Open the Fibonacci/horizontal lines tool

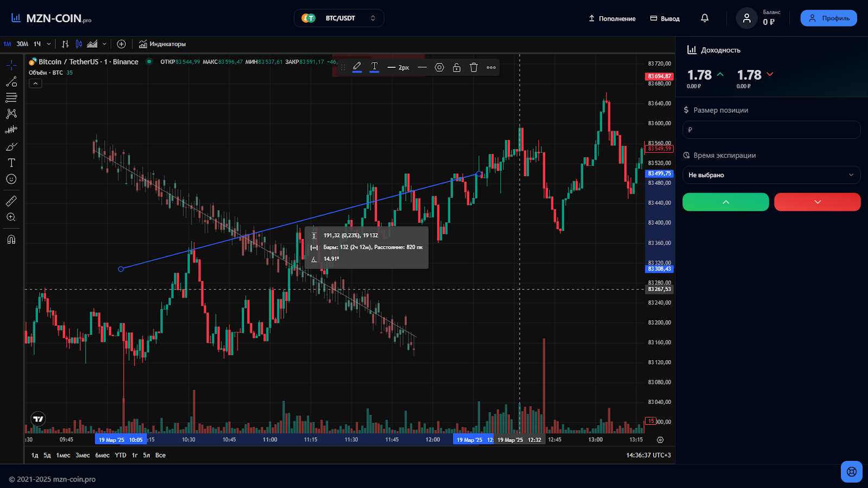coord(11,98)
